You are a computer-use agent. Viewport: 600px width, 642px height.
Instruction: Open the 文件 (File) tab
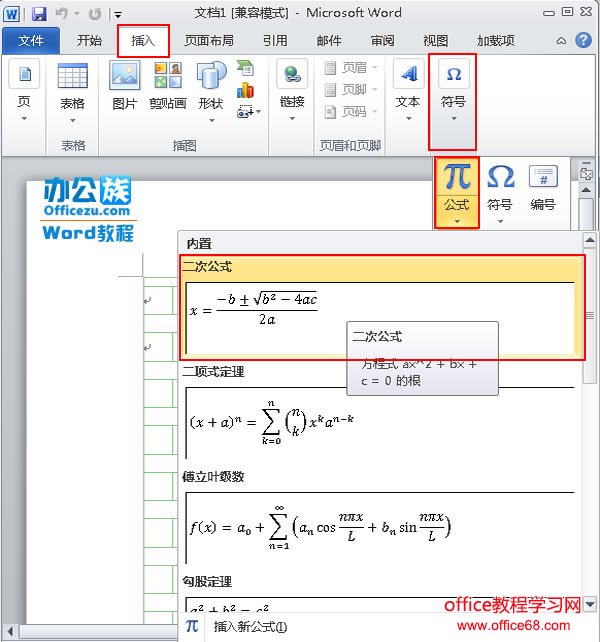click(31, 41)
